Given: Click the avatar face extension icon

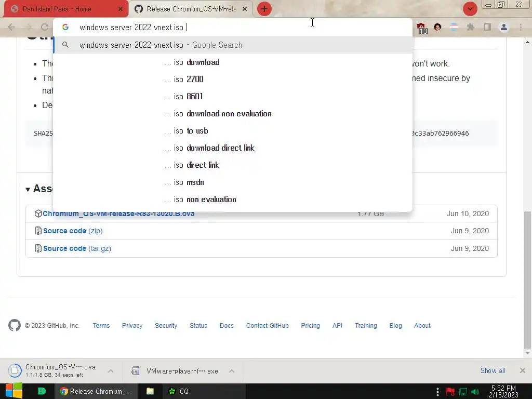Looking at the screenshot, I should tap(437, 27).
